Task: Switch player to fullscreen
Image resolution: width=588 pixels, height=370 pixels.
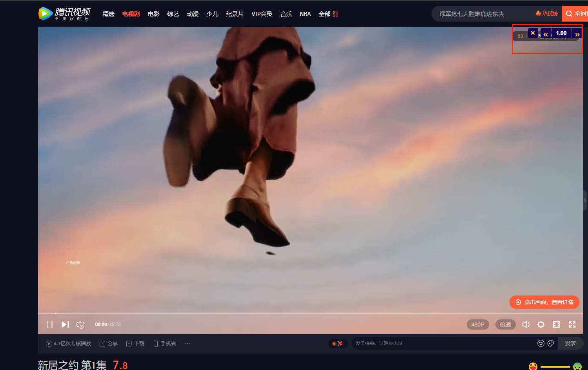Action: pyautogui.click(x=572, y=324)
